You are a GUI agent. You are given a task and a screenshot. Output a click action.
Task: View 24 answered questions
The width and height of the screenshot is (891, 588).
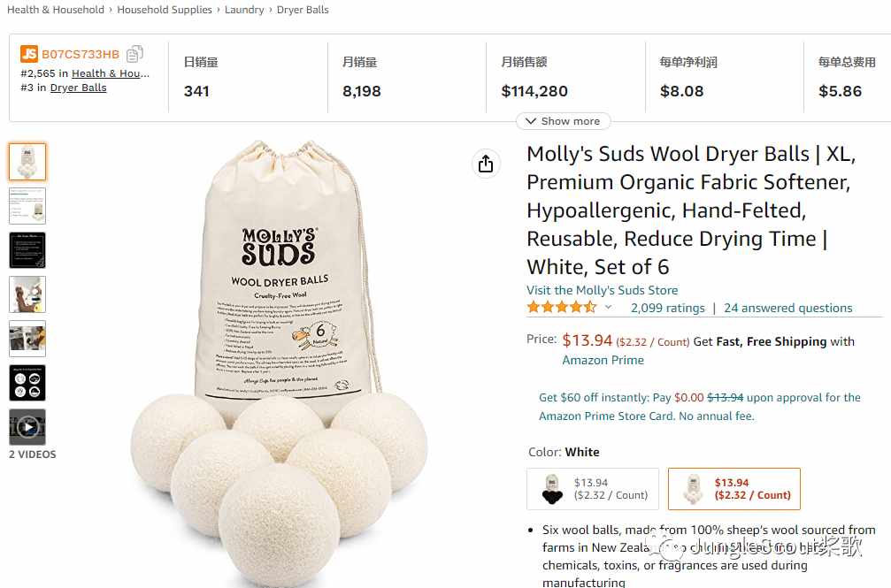point(787,308)
